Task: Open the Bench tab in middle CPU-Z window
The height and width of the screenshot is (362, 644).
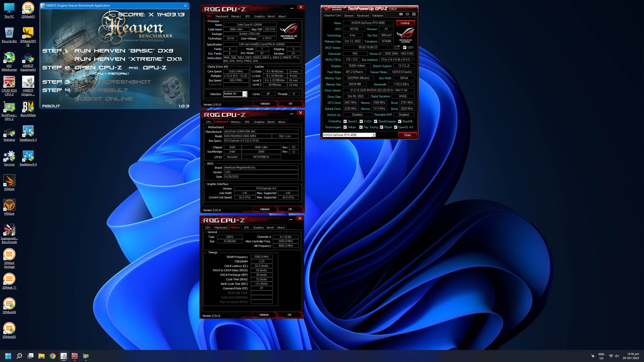Action: click(x=271, y=122)
